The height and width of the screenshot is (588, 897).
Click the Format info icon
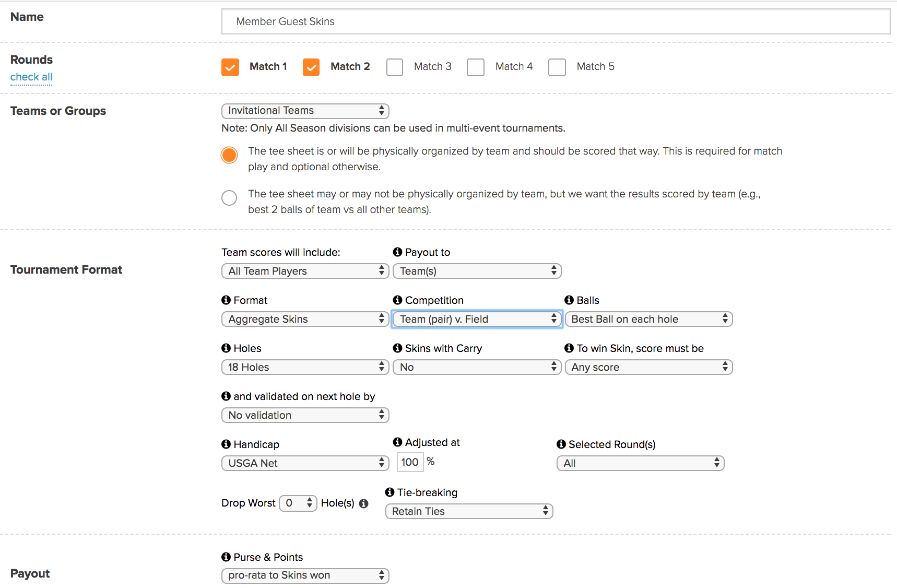click(226, 300)
